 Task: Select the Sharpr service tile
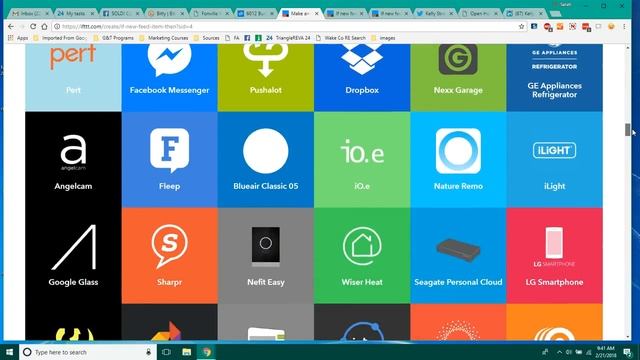click(x=169, y=256)
